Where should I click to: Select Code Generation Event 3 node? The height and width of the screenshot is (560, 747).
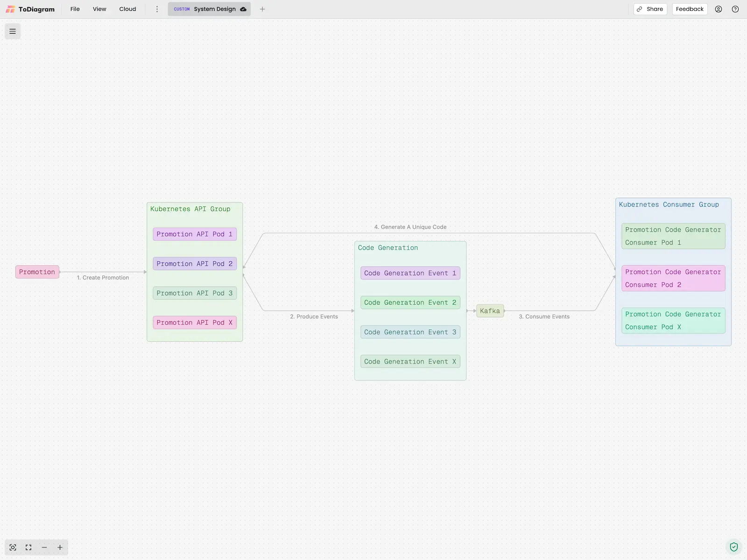pos(410,332)
